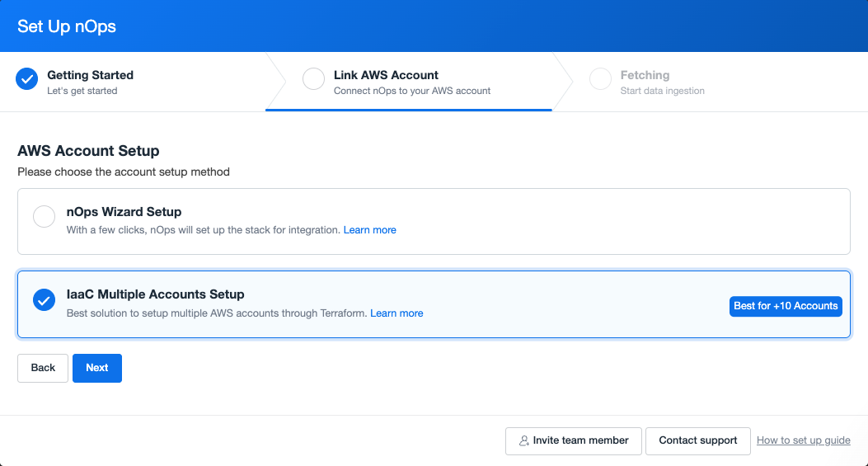The height and width of the screenshot is (466, 868).
Task: Click the Set Up nOps header title
Action: pyautogui.click(x=67, y=26)
